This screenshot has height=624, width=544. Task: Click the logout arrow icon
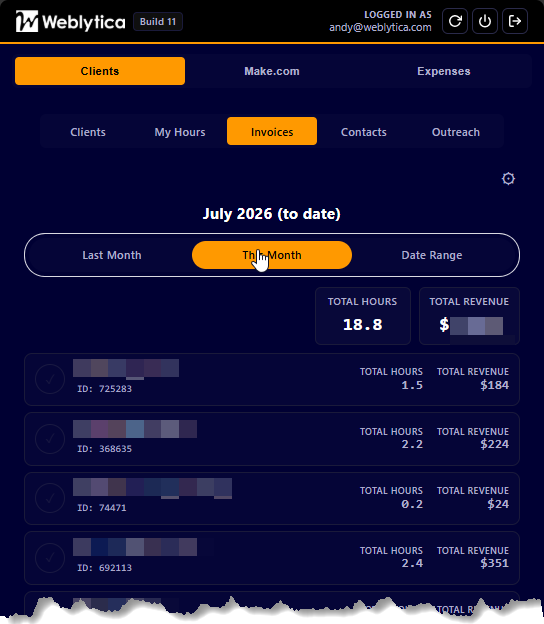pyautogui.click(x=515, y=21)
